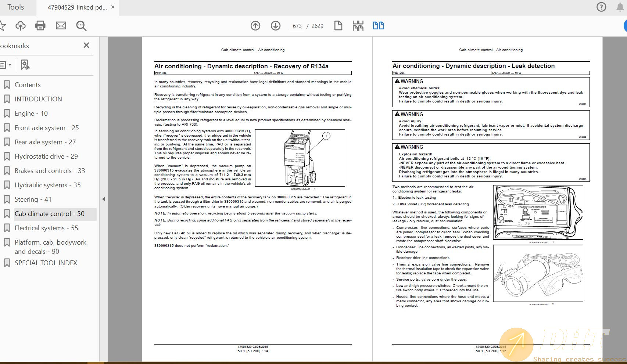Go to previous page arrow
Image resolution: width=627 pixels, height=364 pixels.
(255, 26)
